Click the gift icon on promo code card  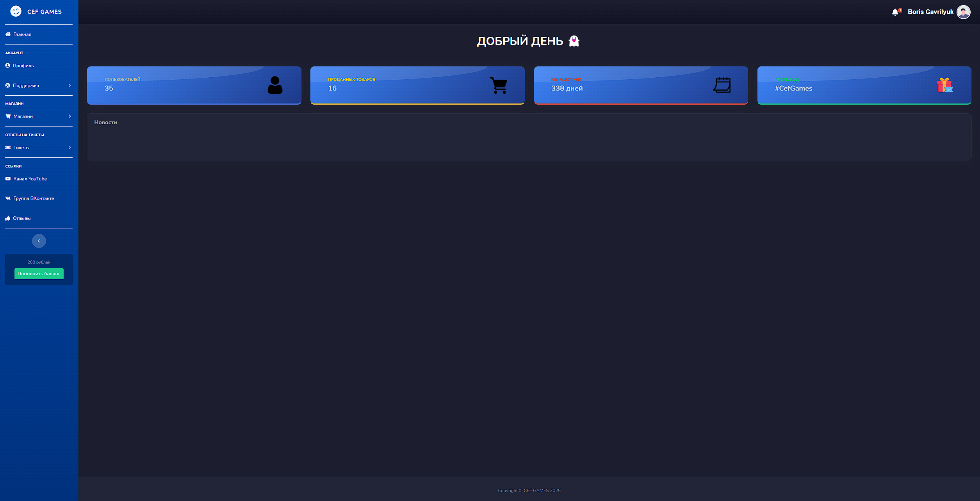(945, 85)
